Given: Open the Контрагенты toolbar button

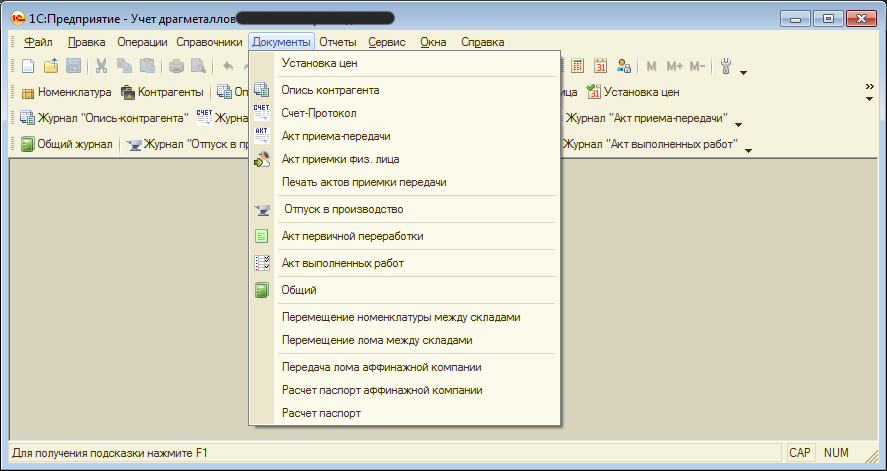Looking at the screenshot, I should point(162,93).
